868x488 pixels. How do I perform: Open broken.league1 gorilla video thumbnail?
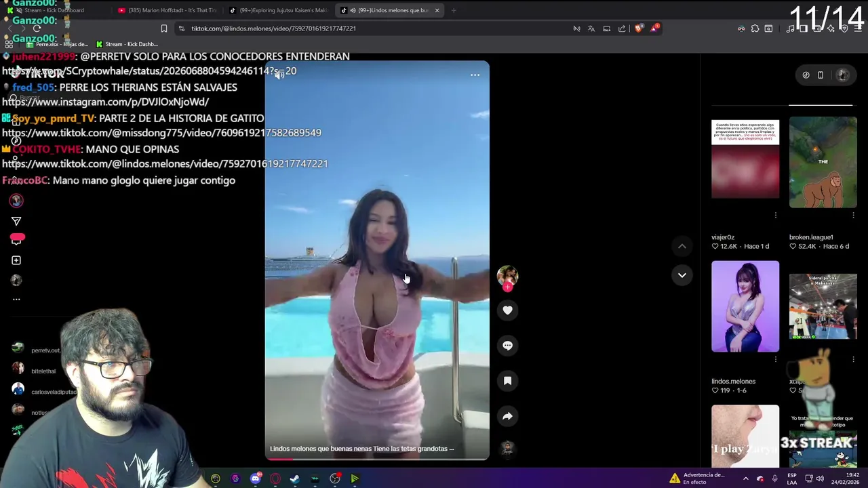tap(823, 162)
